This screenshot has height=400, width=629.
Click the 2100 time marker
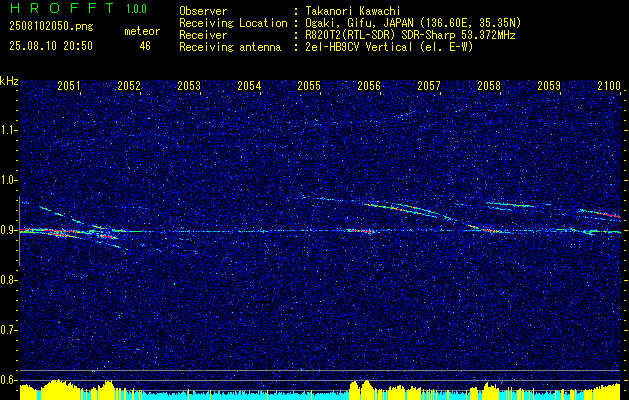609,86
